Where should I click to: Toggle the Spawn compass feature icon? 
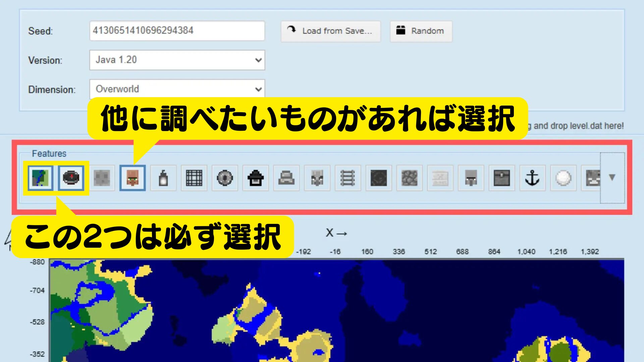[x=71, y=178]
